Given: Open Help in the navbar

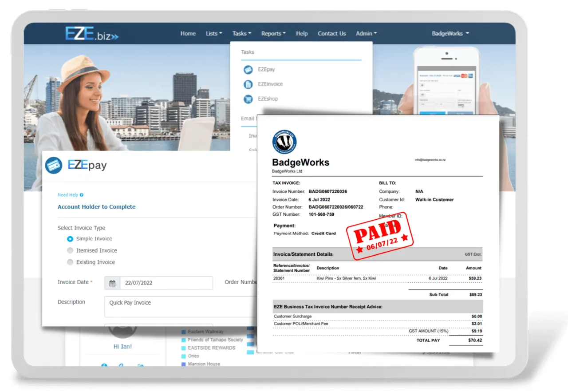Looking at the screenshot, I should point(302,34).
